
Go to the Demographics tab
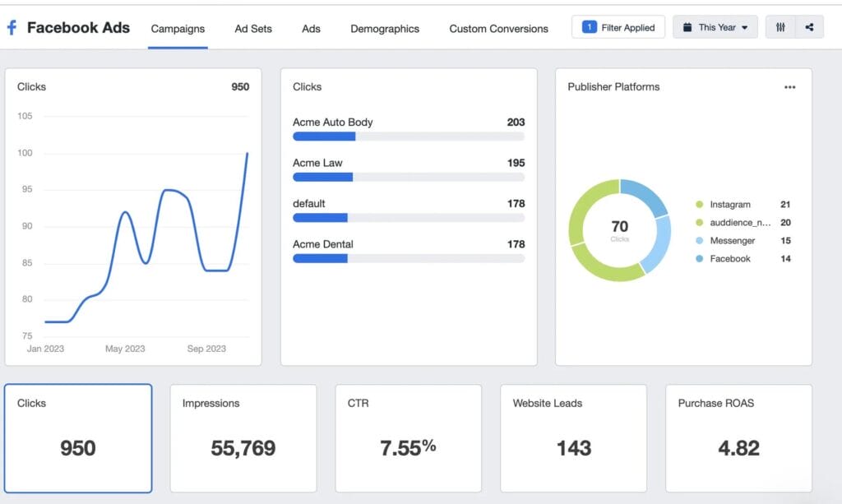point(385,29)
